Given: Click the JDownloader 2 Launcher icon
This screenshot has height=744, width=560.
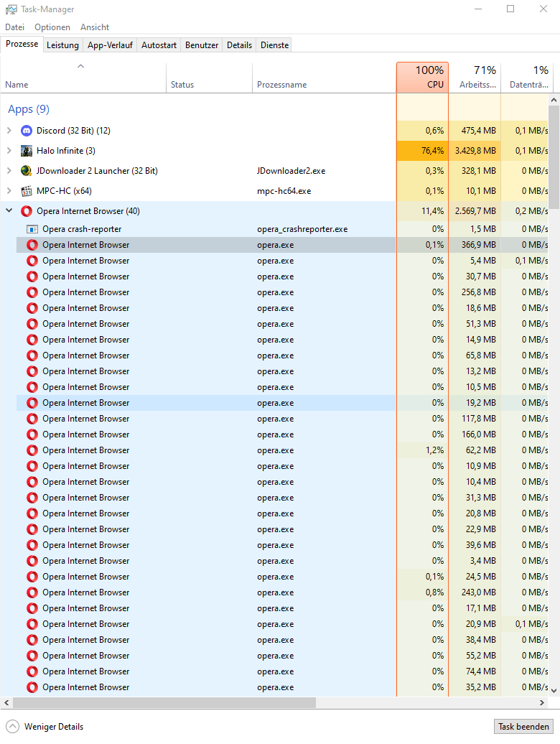Looking at the screenshot, I should pyautogui.click(x=27, y=171).
